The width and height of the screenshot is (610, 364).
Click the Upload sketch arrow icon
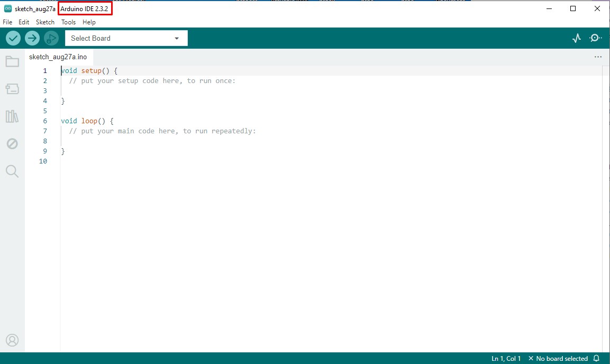point(32,38)
